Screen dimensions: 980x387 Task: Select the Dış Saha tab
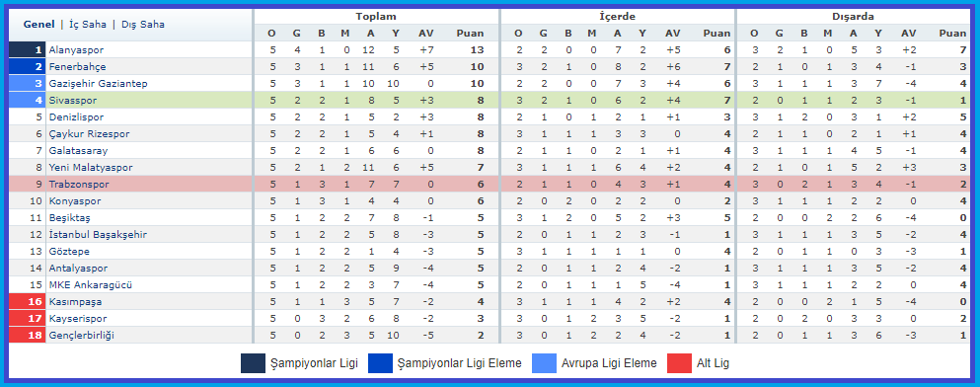pos(142,25)
